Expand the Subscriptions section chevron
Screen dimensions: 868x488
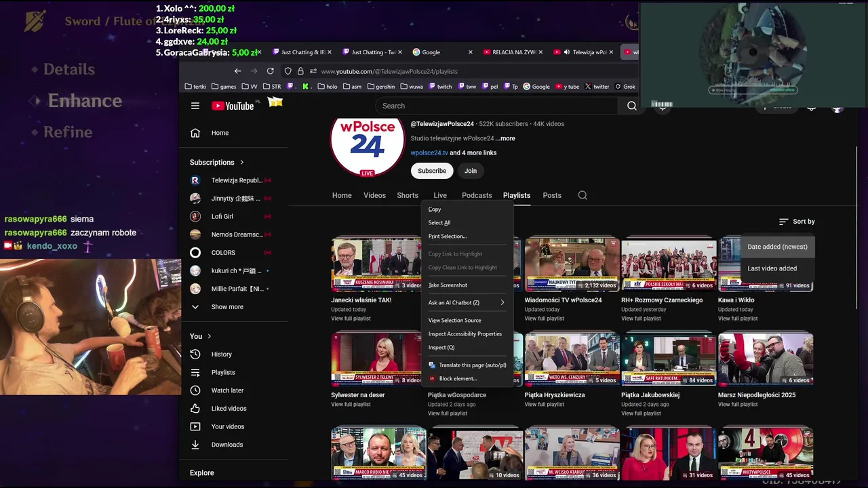tap(241, 163)
